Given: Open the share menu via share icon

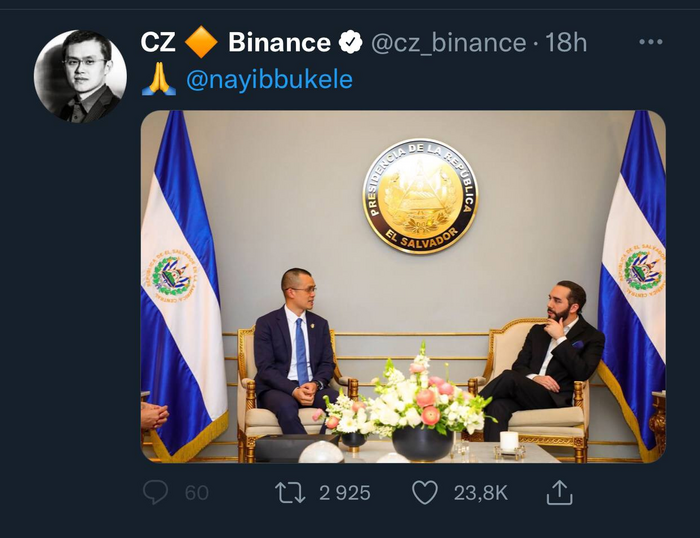Looking at the screenshot, I should (x=559, y=492).
